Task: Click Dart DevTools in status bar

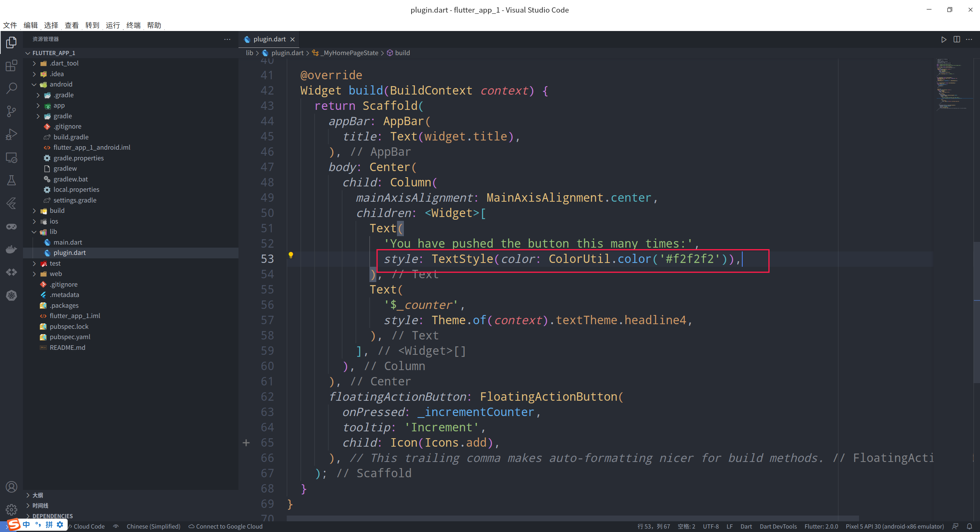Action: point(778,526)
